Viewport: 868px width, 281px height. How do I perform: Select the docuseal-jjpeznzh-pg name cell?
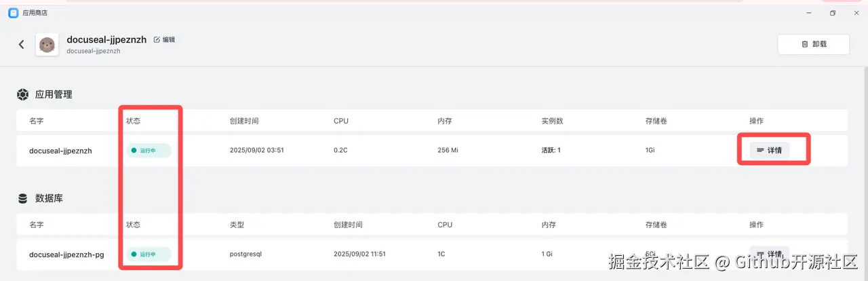[66, 255]
